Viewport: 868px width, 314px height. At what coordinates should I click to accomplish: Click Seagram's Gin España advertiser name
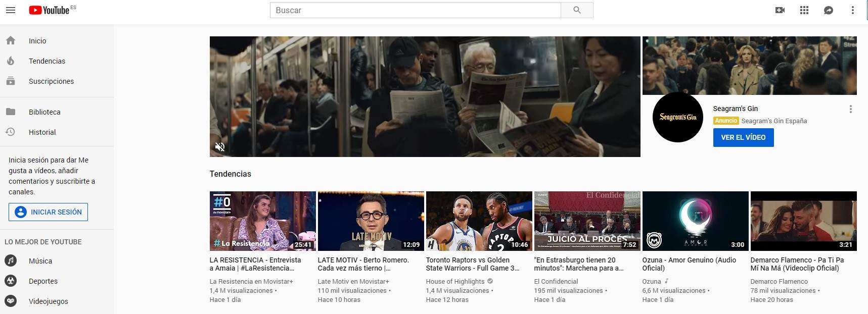tap(774, 121)
